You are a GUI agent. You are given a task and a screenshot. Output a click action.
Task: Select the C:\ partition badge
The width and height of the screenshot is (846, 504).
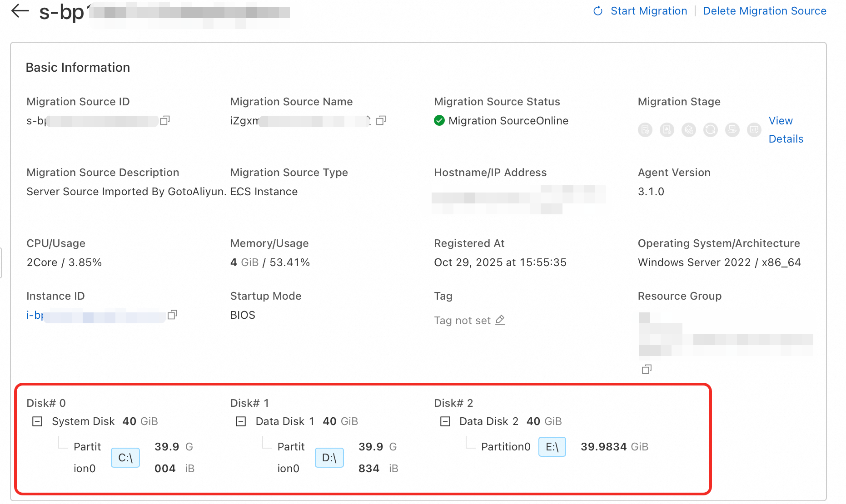pyautogui.click(x=125, y=458)
